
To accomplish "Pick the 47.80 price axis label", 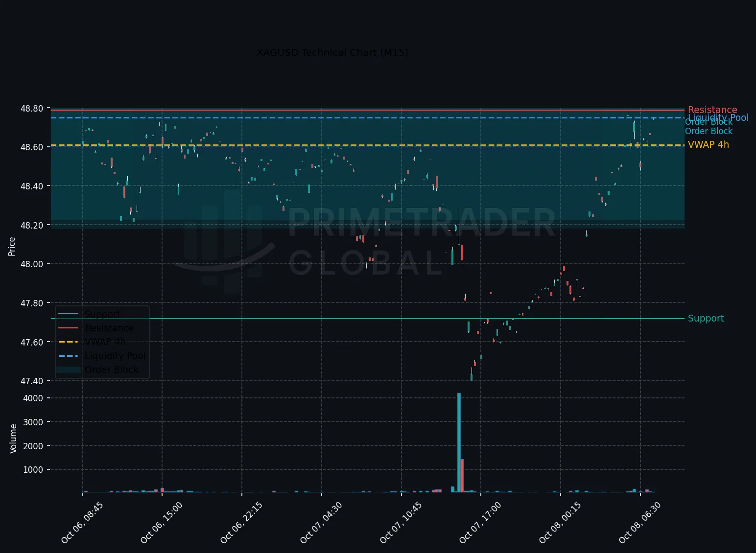I will tap(32, 303).
